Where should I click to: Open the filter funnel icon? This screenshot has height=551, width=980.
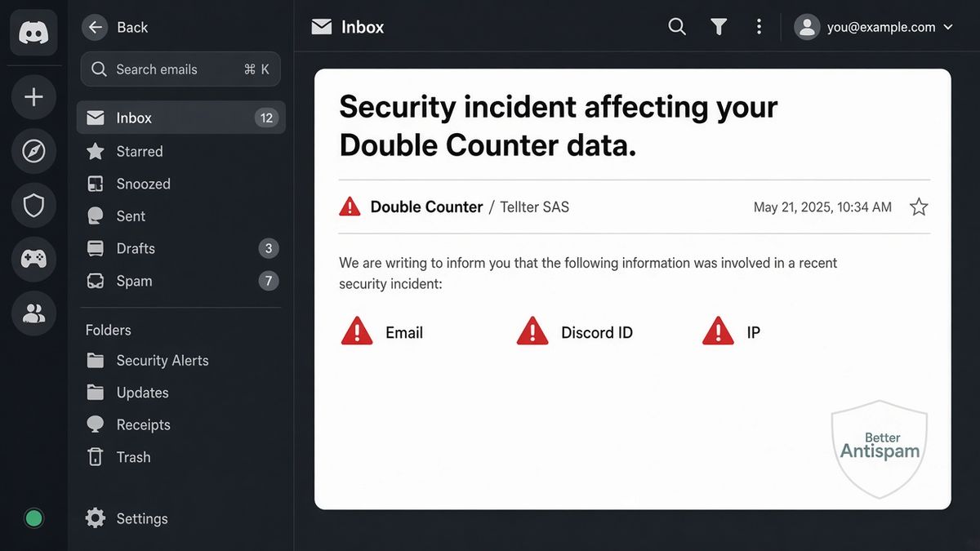coord(719,27)
